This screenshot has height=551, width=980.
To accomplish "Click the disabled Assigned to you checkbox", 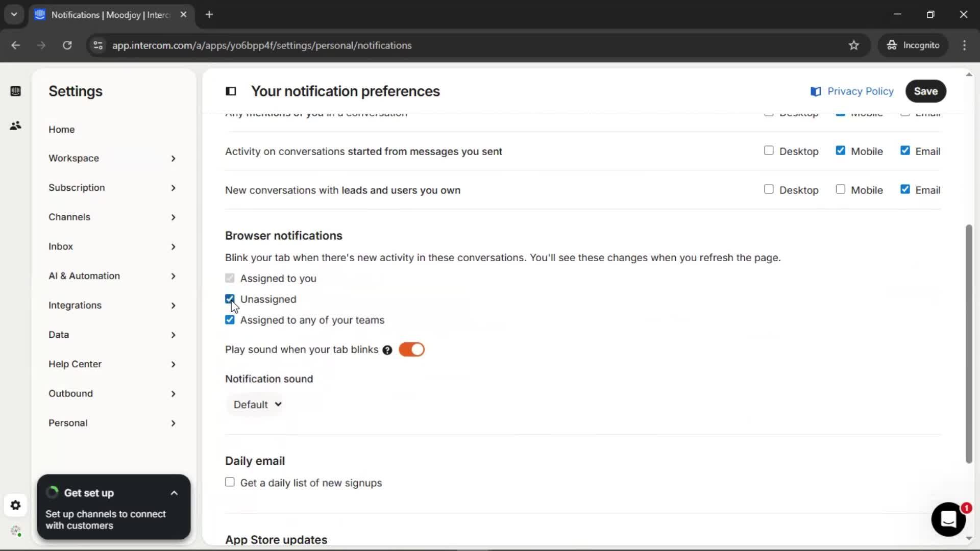I will click(230, 278).
